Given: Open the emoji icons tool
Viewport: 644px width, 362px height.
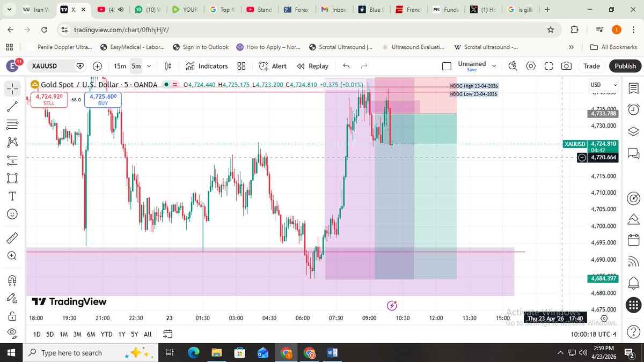Looking at the screenshot, I should [x=13, y=213].
